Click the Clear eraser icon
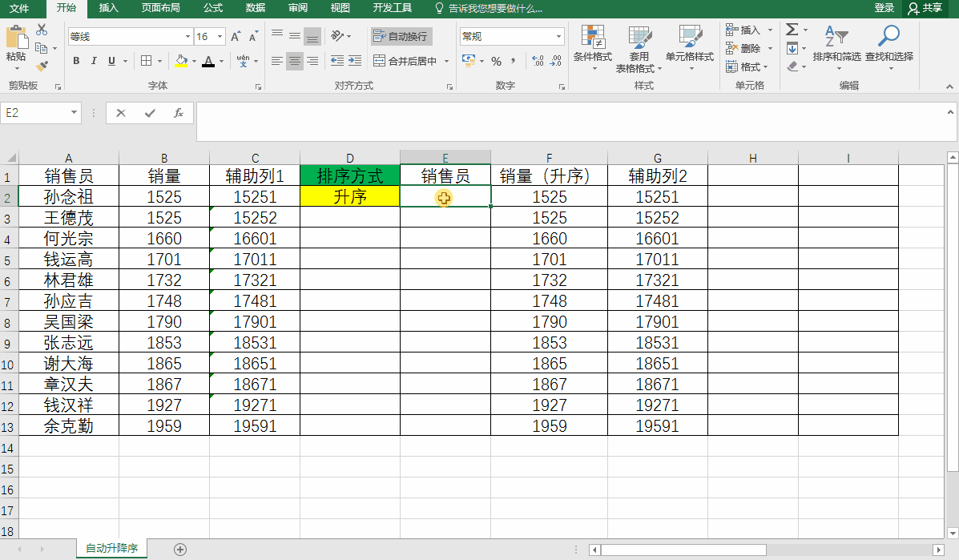 pos(792,66)
